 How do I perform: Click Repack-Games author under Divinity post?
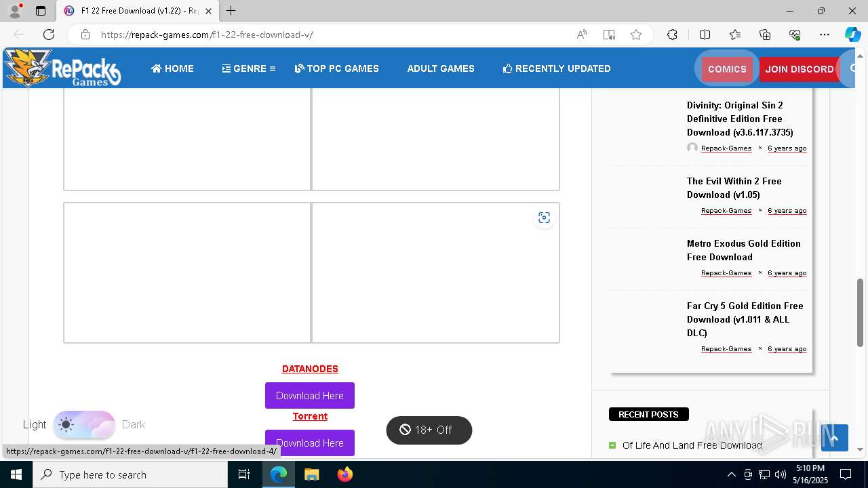pos(726,148)
